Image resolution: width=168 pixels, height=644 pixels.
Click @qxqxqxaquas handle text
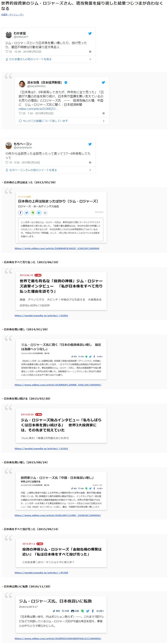pos(23,148)
